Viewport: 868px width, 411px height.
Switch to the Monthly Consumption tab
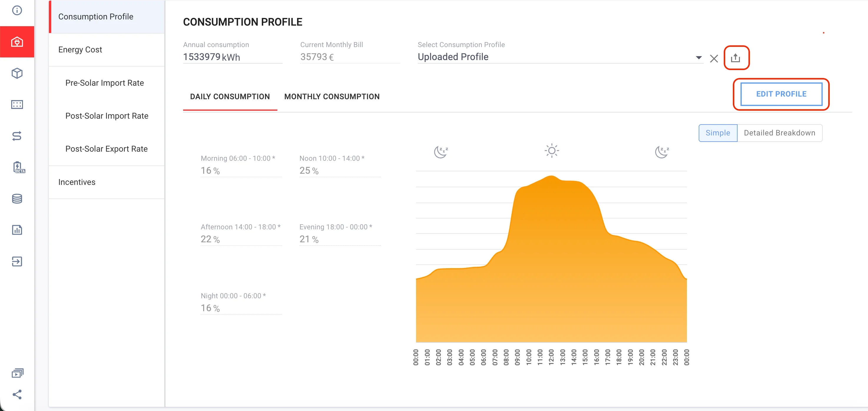tap(332, 97)
